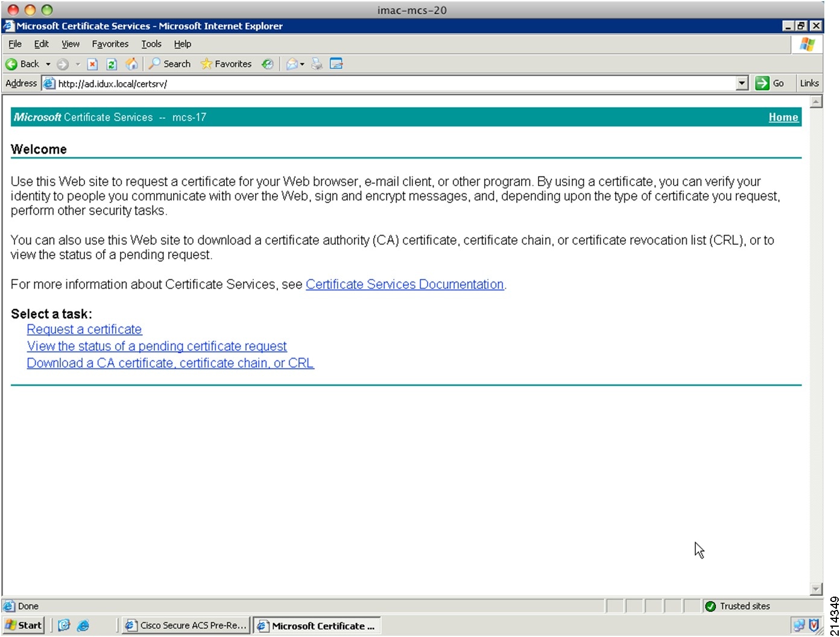Stop page loading with the Stop icon
840x637 pixels.
(92, 64)
